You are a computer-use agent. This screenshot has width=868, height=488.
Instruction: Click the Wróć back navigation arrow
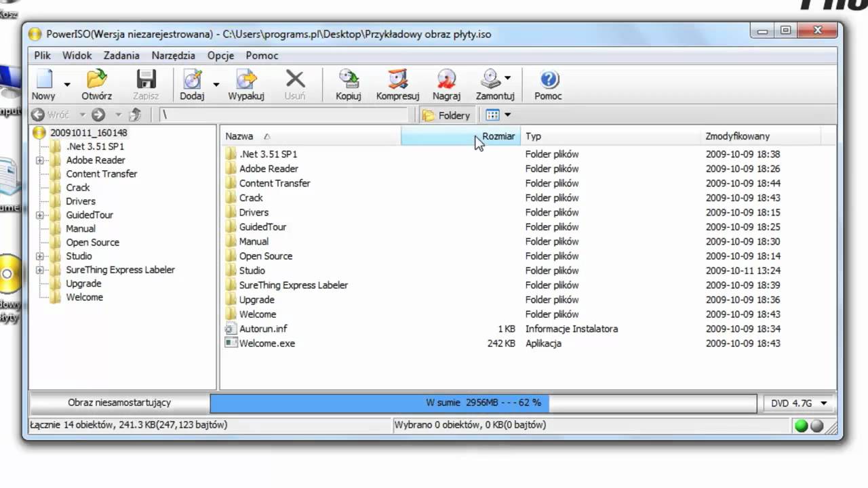coord(38,115)
